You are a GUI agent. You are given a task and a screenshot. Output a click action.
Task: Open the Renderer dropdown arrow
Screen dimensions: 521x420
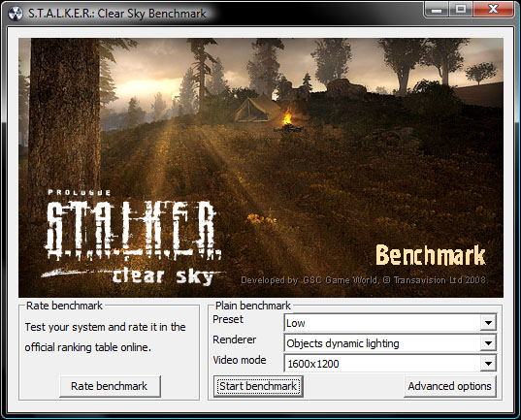[488, 343]
